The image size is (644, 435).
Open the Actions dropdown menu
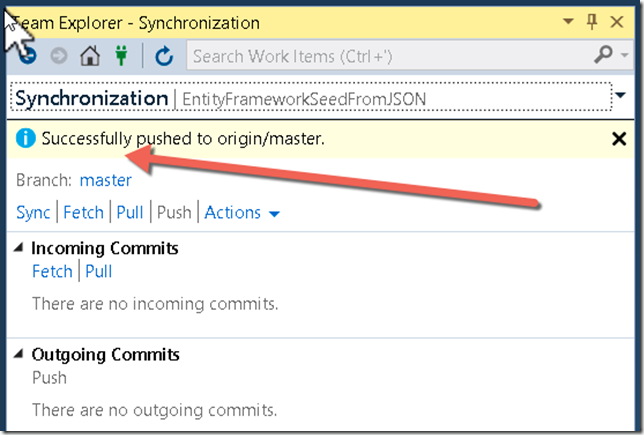point(242,213)
